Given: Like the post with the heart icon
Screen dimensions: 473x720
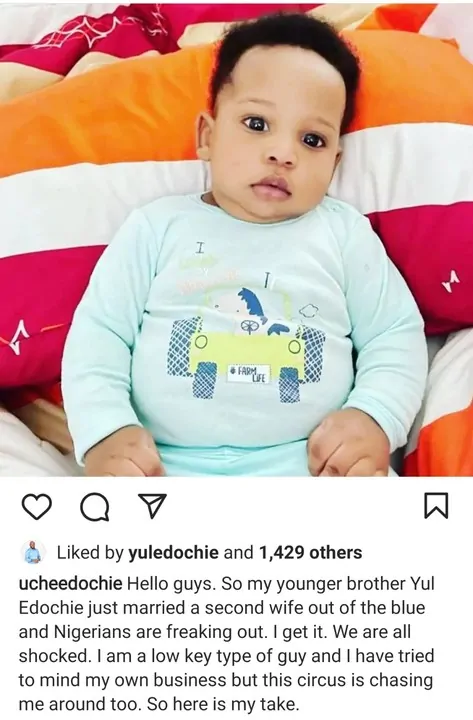Looking at the screenshot, I should (x=37, y=506).
